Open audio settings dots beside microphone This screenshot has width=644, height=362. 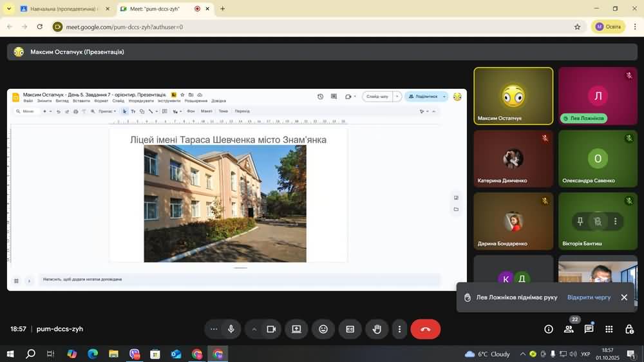214,329
